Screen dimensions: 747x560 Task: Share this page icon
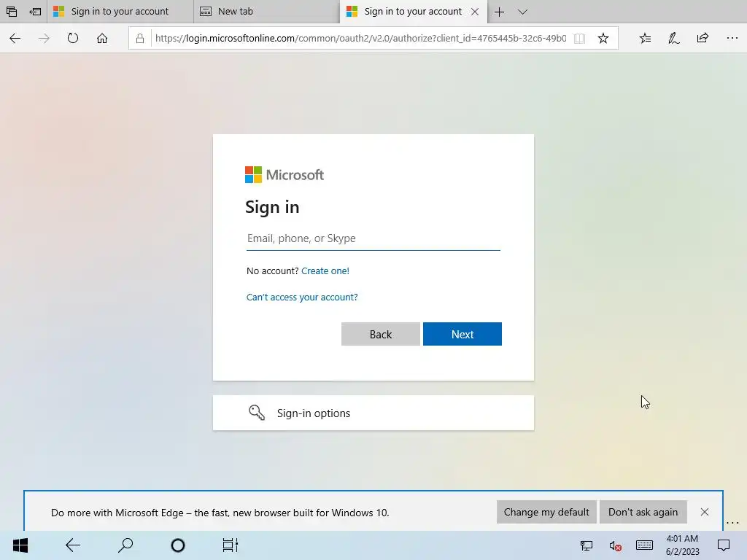[x=703, y=38]
